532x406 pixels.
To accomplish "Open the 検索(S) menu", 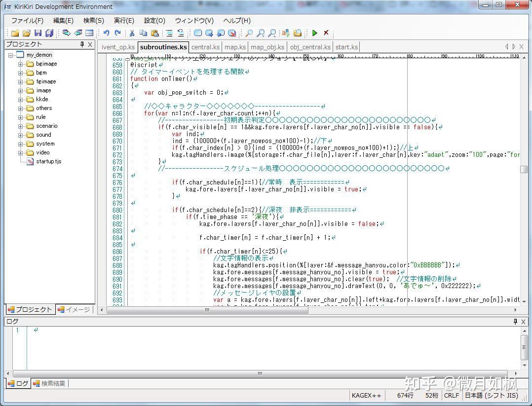I will click(93, 20).
